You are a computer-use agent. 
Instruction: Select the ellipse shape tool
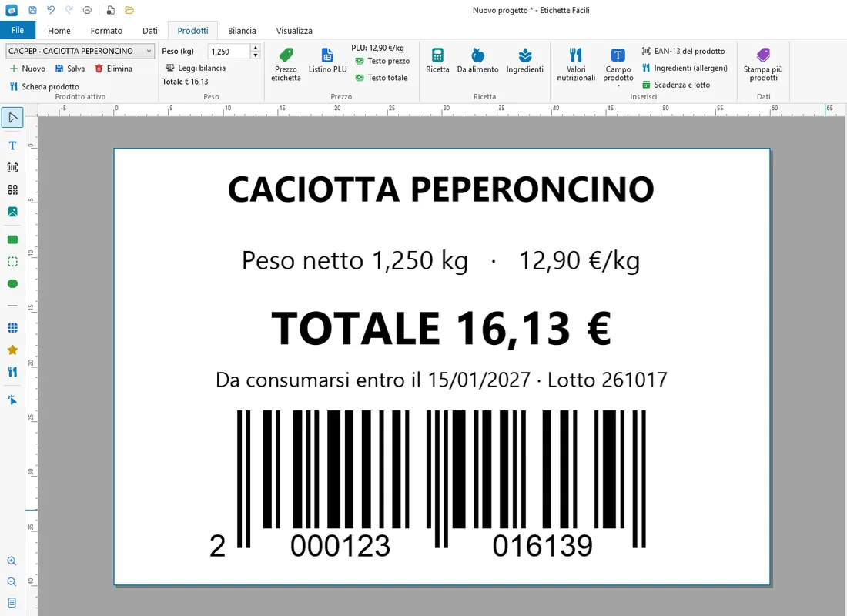pyautogui.click(x=12, y=283)
